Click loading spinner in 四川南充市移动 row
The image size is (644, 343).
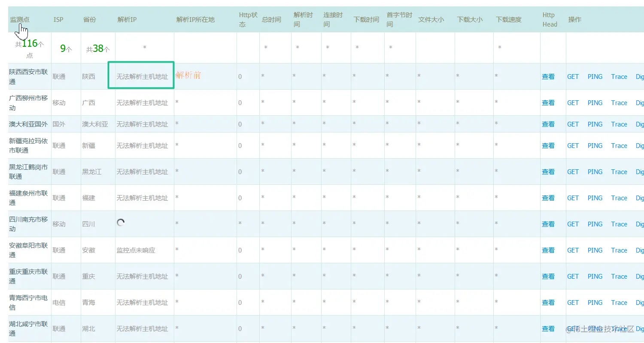[x=121, y=223]
